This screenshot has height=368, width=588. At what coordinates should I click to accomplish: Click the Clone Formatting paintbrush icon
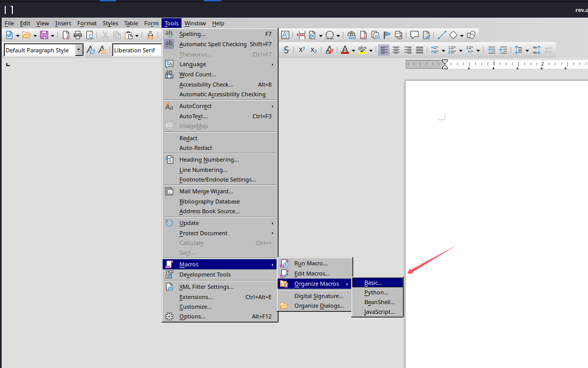pos(150,35)
